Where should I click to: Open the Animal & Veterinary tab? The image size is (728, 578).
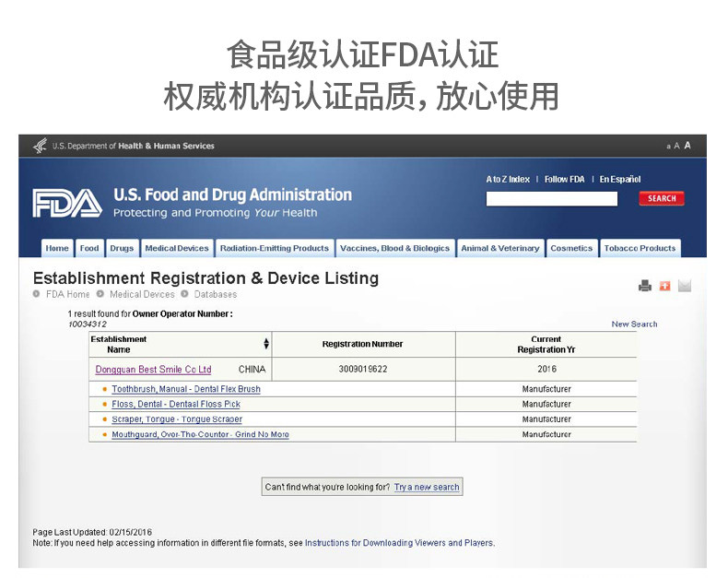pos(500,248)
